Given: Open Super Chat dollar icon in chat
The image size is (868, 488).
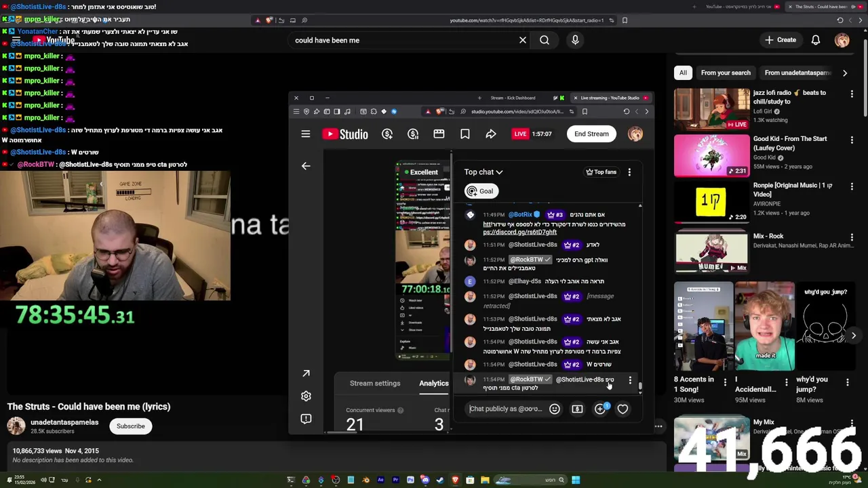Looking at the screenshot, I should [x=577, y=409].
